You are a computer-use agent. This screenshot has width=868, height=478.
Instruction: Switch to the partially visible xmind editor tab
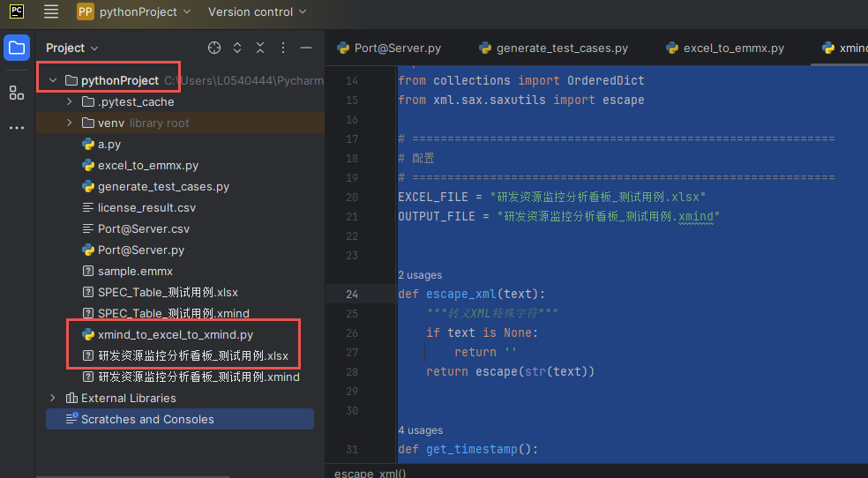coord(845,49)
